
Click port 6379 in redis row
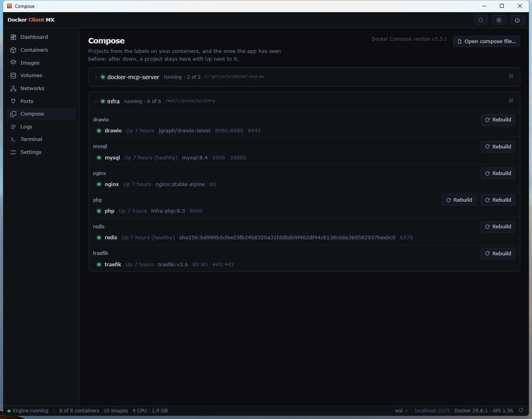tap(406, 238)
